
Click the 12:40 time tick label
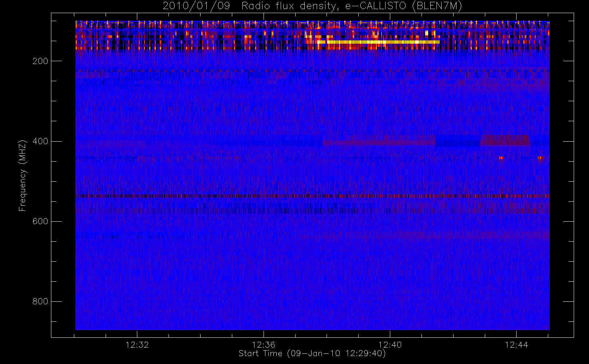pyautogui.click(x=390, y=345)
